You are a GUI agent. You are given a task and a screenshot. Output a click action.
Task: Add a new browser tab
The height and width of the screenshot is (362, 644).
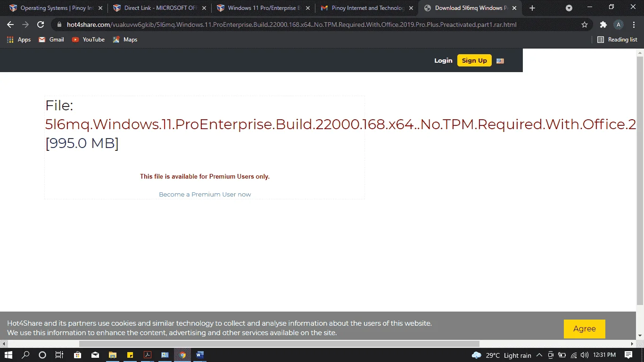pos(532,8)
